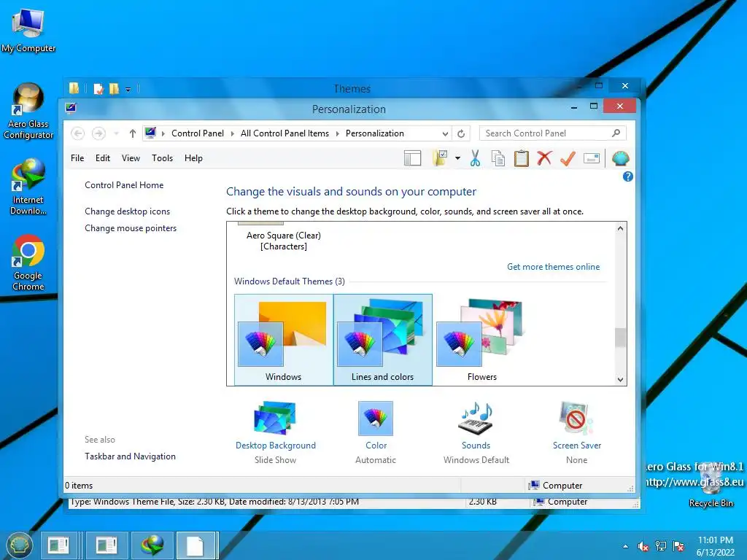
Task: Click the red X Delete toolbar icon
Action: coord(544,158)
